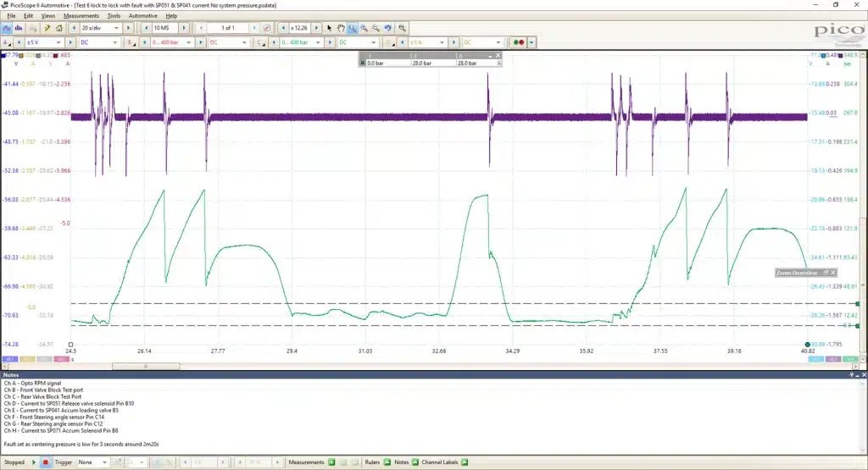Undo the last zoom

(388, 28)
